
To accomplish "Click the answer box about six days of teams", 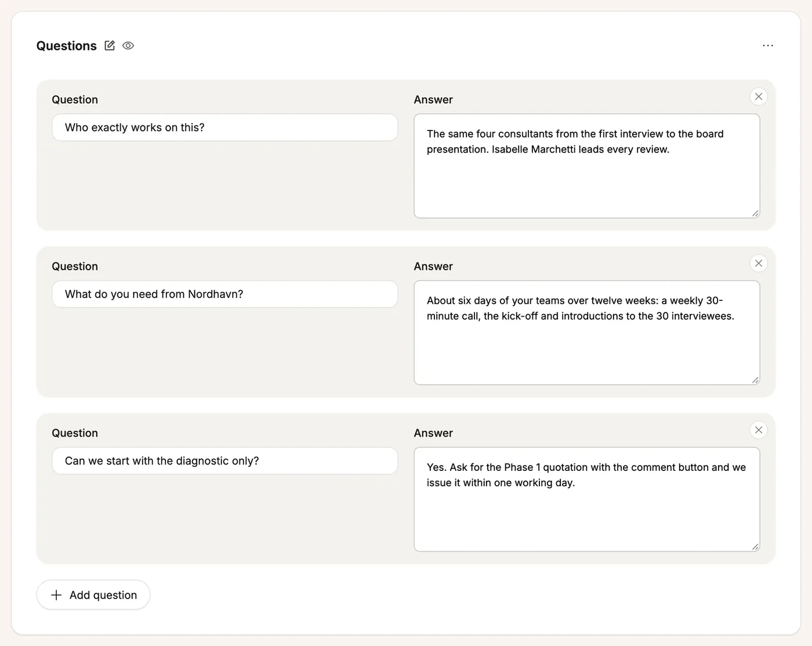I will coord(587,333).
